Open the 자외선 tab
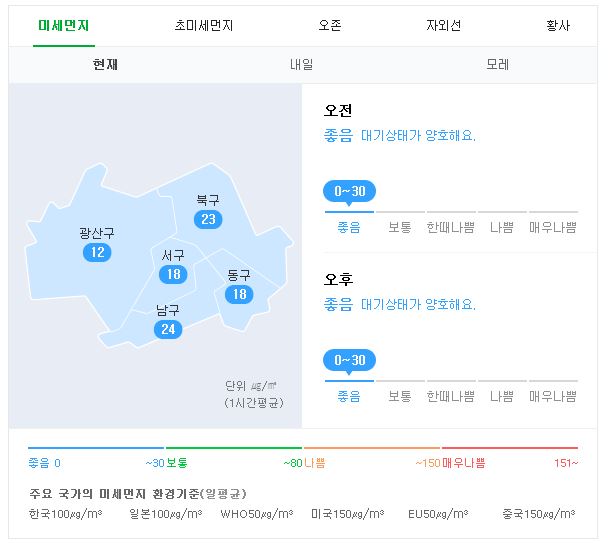Viewport: 610px width, 543px height. (x=444, y=26)
